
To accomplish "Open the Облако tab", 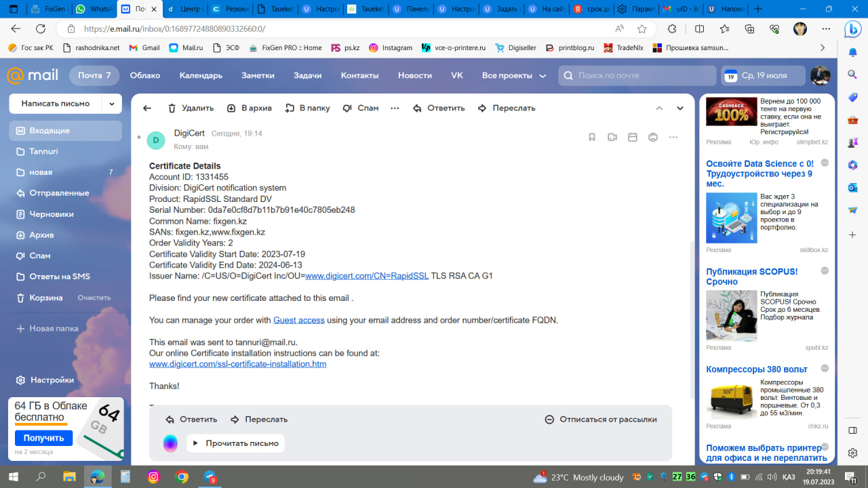I will click(145, 76).
